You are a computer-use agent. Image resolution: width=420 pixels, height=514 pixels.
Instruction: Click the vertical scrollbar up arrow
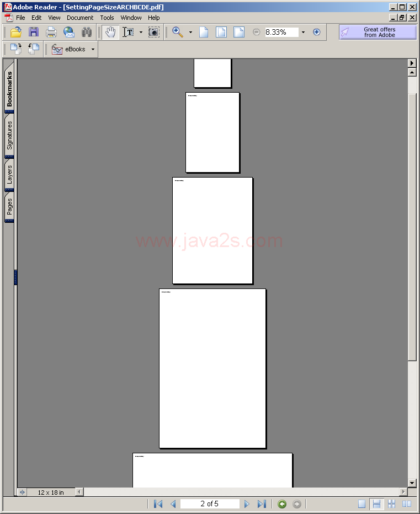pos(412,72)
